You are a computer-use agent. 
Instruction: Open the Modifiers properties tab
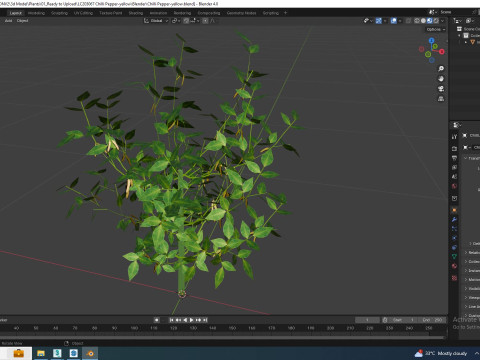click(x=454, y=219)
